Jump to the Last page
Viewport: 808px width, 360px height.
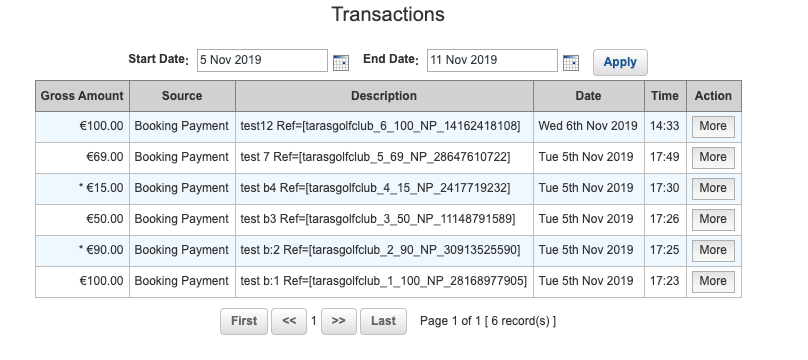point(383,321)
